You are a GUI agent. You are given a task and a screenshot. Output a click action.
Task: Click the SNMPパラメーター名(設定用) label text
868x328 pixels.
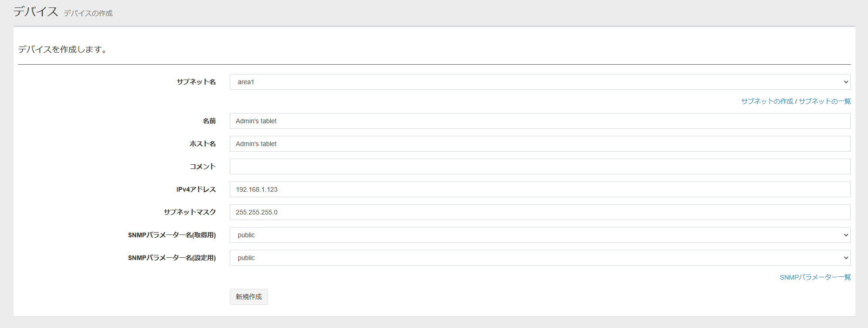(172, 258)
